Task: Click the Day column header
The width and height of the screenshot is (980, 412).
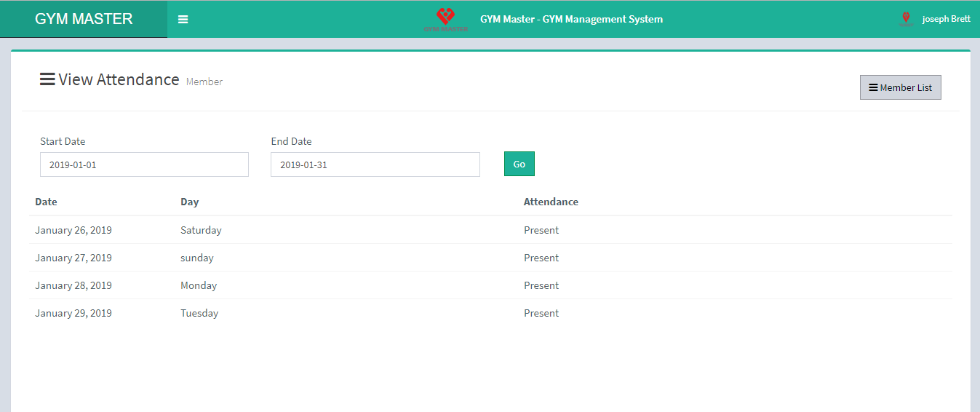Action: (x=189, y=202)
